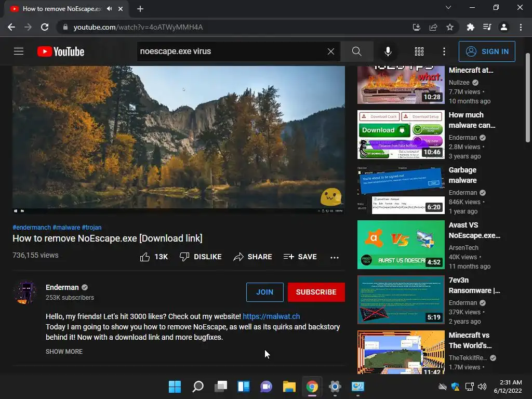Click the video player area
The image size is (532, 399).
coord(179,140)
